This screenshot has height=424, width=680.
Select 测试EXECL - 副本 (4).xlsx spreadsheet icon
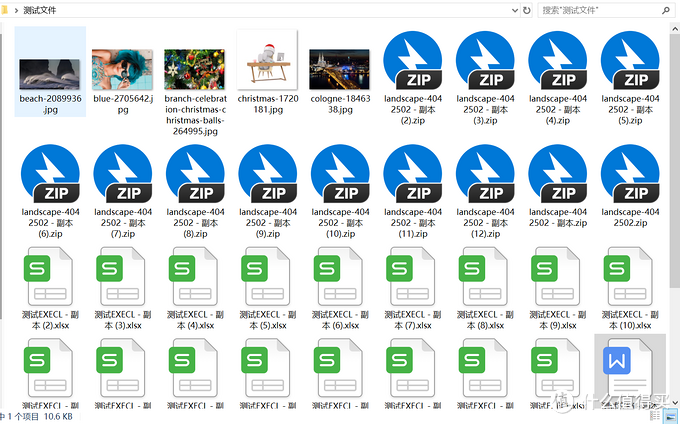click(193, 276)
